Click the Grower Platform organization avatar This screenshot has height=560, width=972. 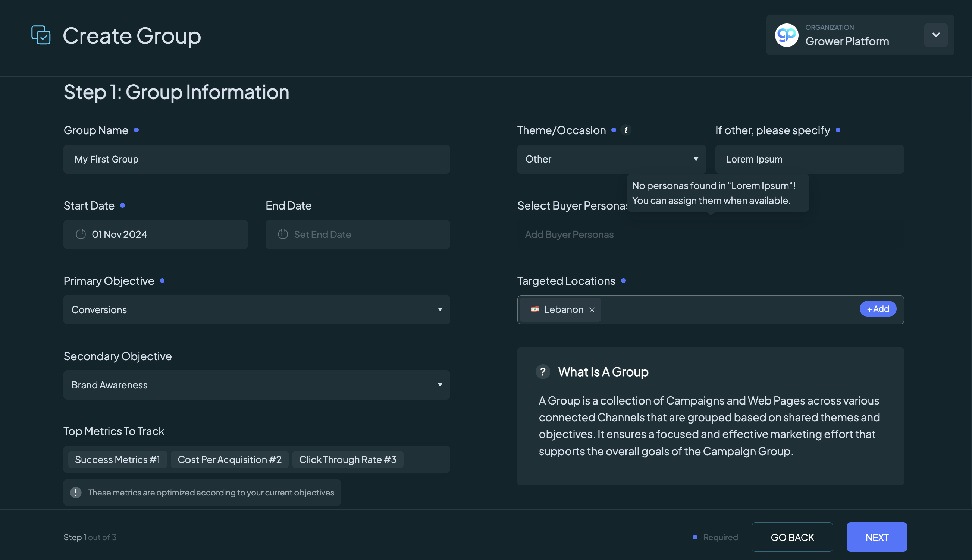[x=786, y=35]
